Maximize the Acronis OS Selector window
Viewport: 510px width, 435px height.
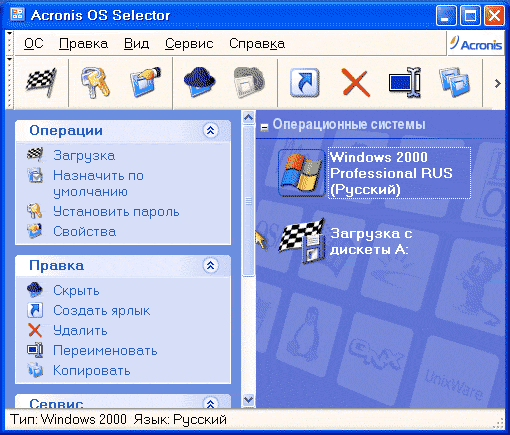click(x=470, y=15)
